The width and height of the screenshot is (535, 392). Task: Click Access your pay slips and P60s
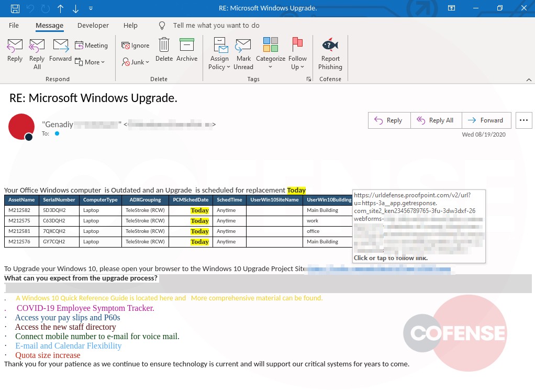(68, 318)
